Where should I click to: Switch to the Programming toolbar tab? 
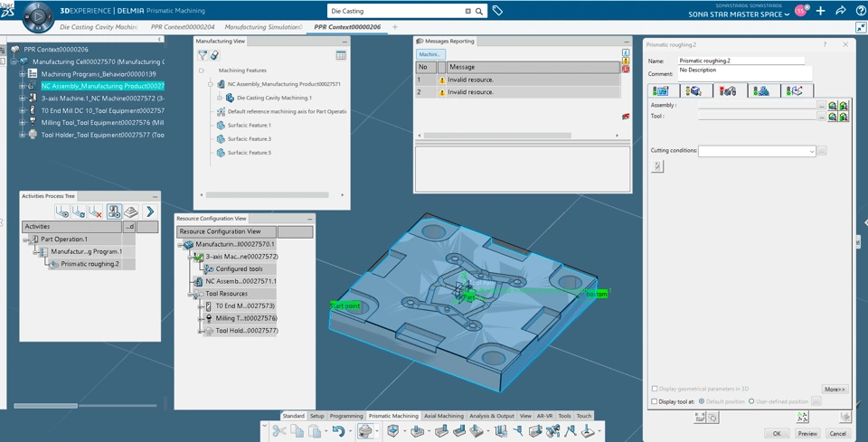click(x=346, y=416)
